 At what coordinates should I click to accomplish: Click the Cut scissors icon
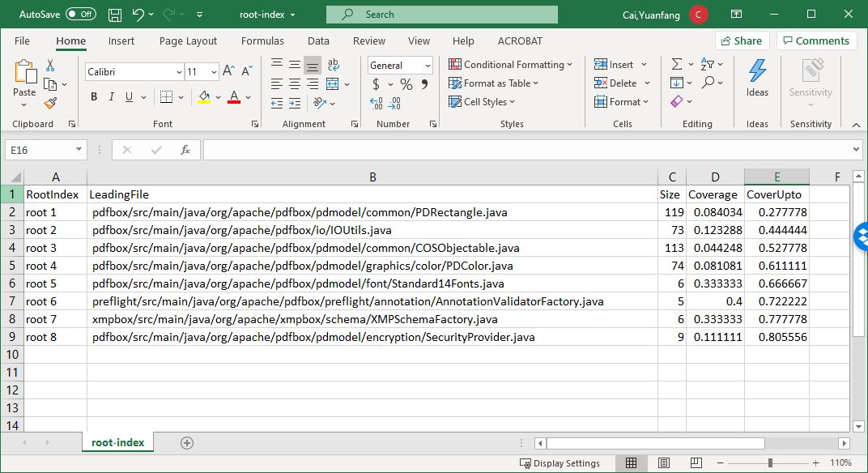(50, 66)
